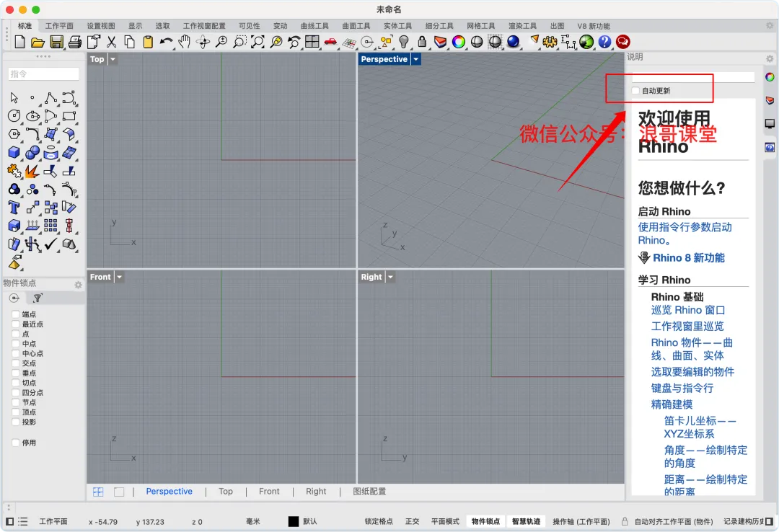Click the Explode icon in the sidebar
This screenshot has height=532, width=779.
coord(32,172)
